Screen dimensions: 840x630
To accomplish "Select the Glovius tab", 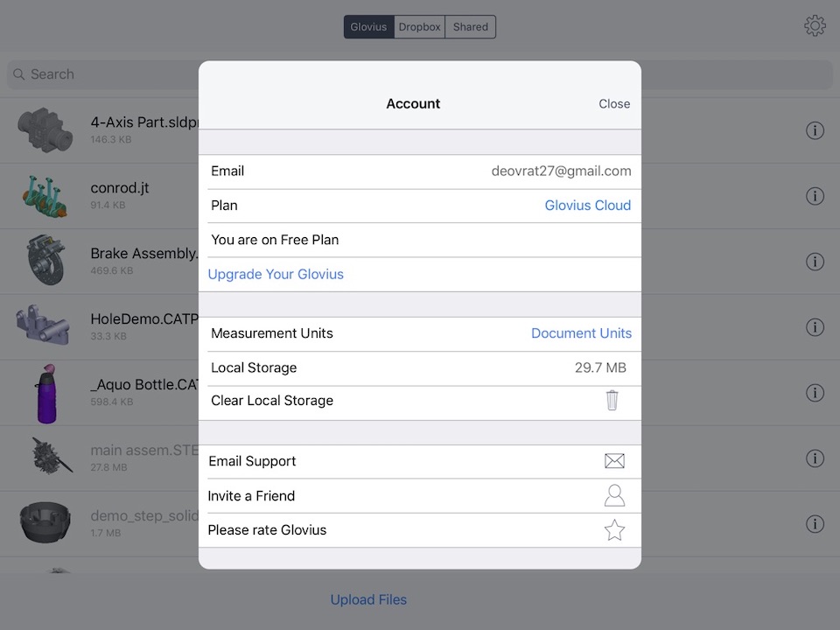I will pyautogui.click(x=368, y=27).
